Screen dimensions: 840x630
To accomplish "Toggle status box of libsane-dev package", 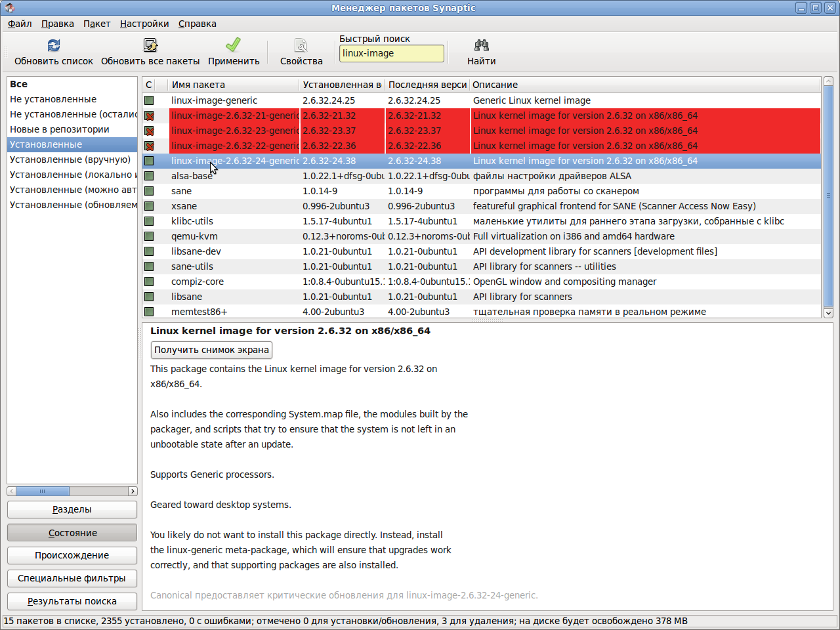I will tap(149, 251).
